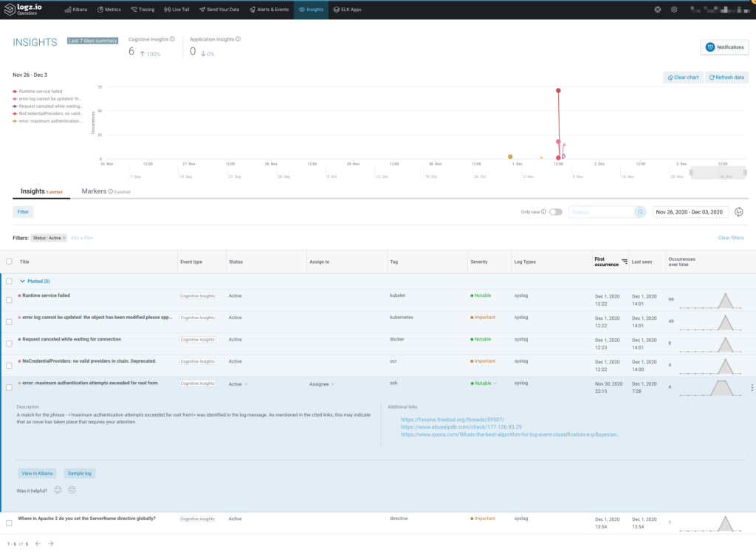The image size is (756, 557).
Task: Open the abuseipdb.com check link
Action: pyautogui.click(x=461, y=427)
